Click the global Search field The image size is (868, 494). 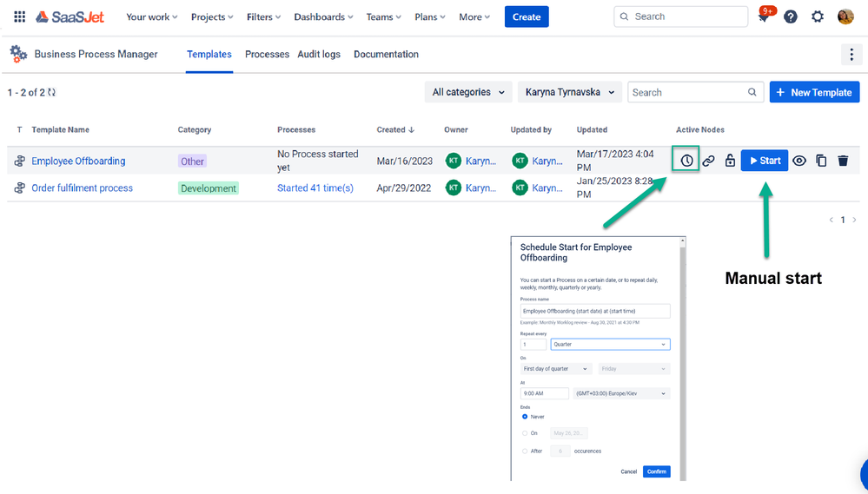click(680, 16)
